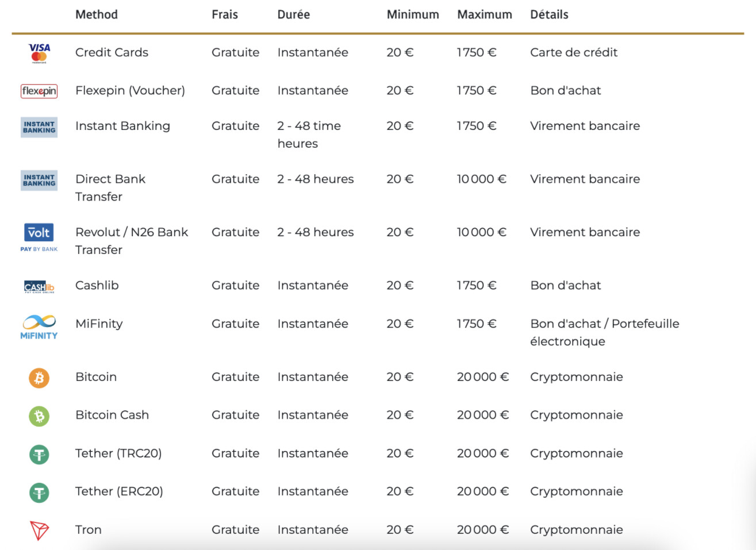The height and width of the screenshot is (550, 756).
Task: Open the Credit Cards method row
Action: (378, 52)
